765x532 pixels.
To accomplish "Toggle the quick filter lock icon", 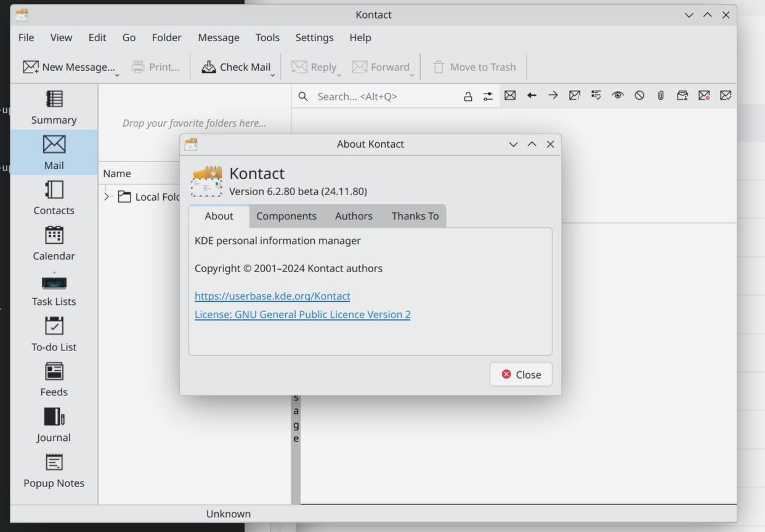I will point(468,96).
